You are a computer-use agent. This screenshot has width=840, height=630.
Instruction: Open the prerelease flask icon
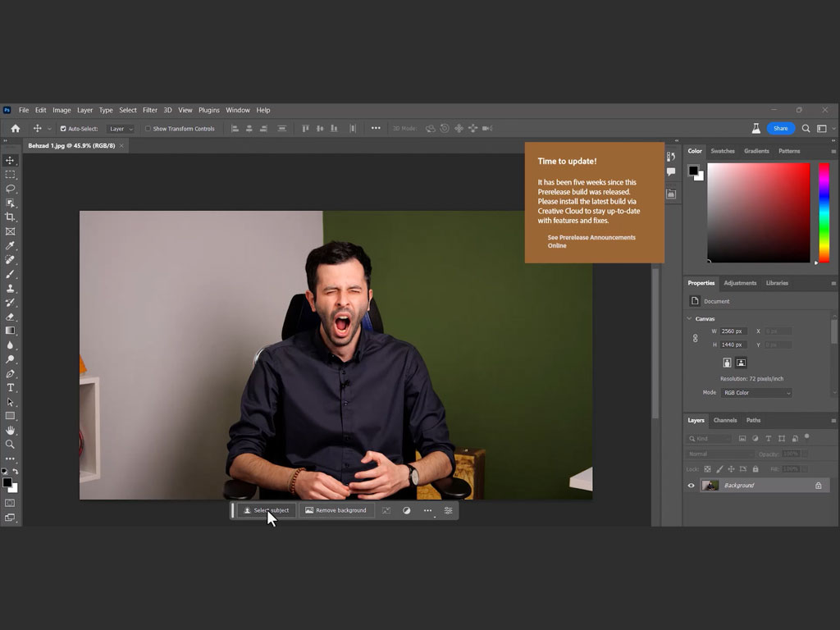(756, 129)
